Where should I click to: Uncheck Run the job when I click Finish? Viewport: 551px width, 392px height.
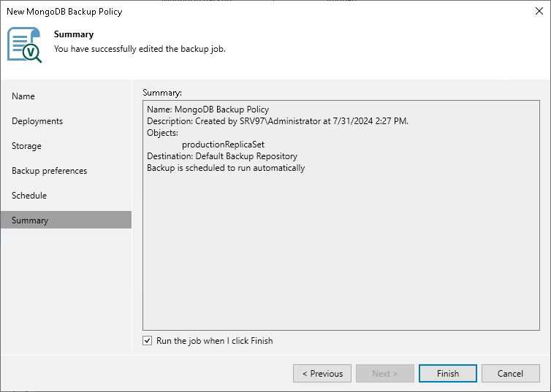tap(147, 341)
